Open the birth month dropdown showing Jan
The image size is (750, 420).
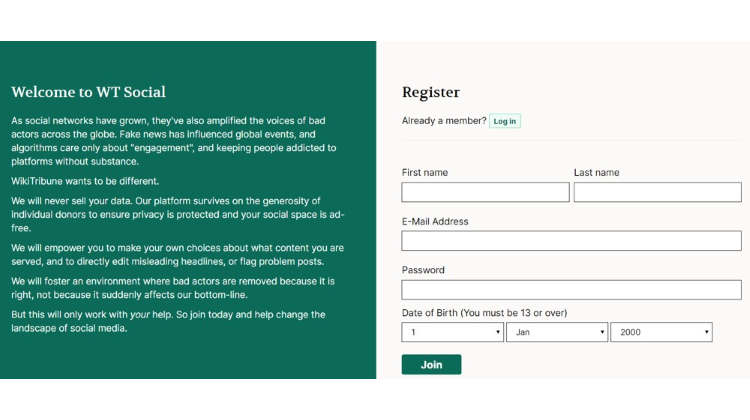click(557, 332)
